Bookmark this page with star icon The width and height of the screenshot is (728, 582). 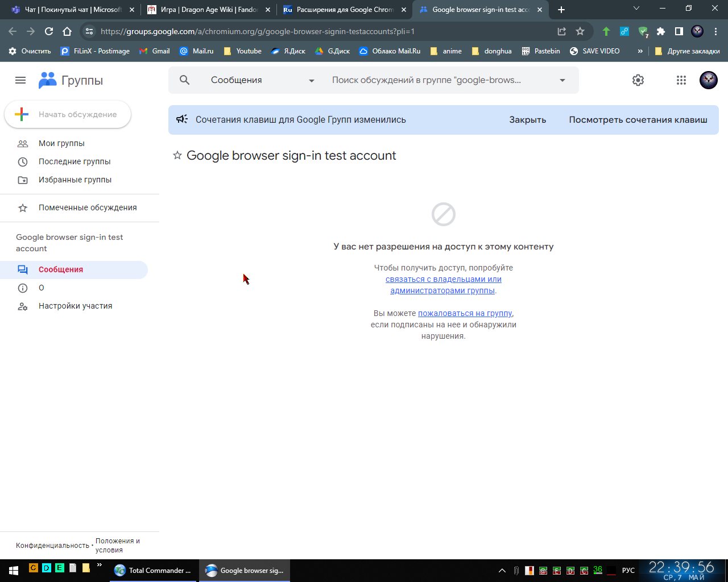point(580,31)
